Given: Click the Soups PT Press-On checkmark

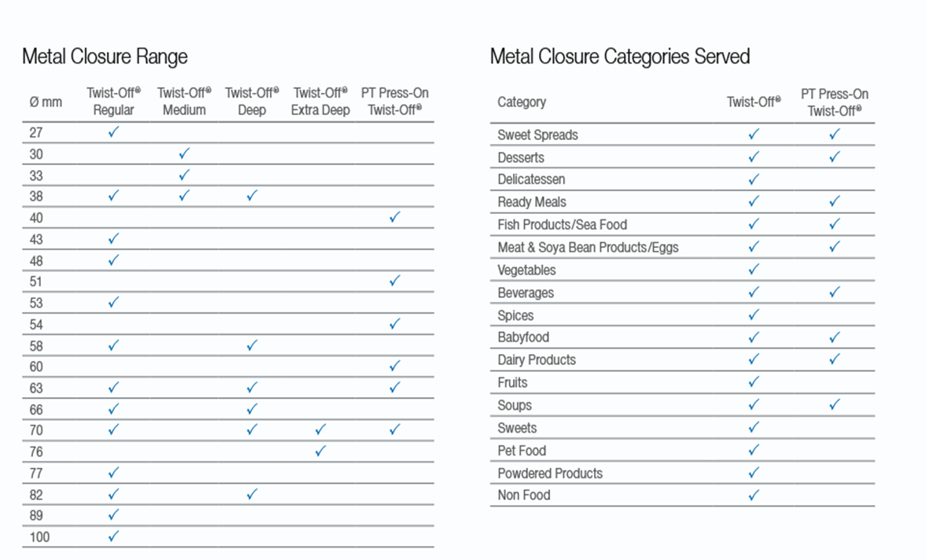Looking at the screenshot, I should point(835,405).
